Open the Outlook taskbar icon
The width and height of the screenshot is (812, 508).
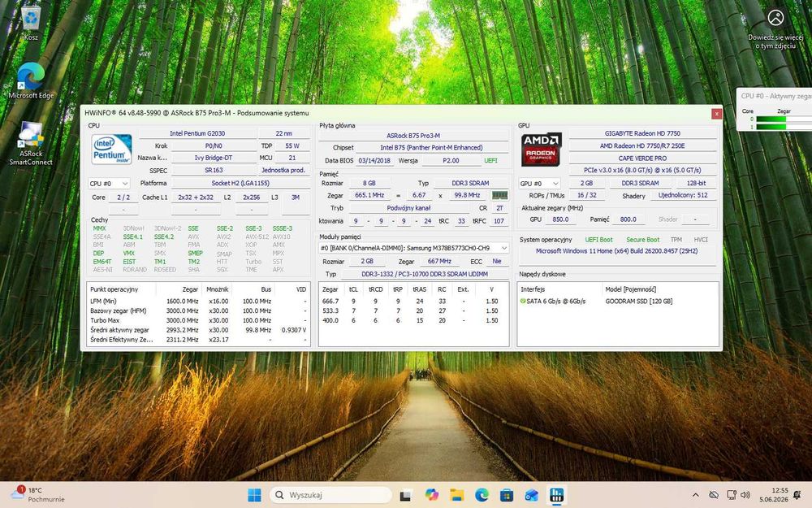[532, 495]
